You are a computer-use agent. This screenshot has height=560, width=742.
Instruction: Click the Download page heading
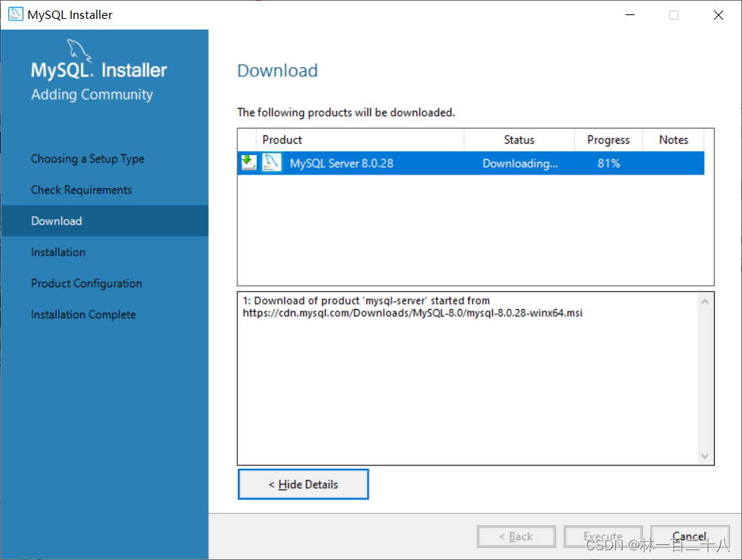[277, 70]
